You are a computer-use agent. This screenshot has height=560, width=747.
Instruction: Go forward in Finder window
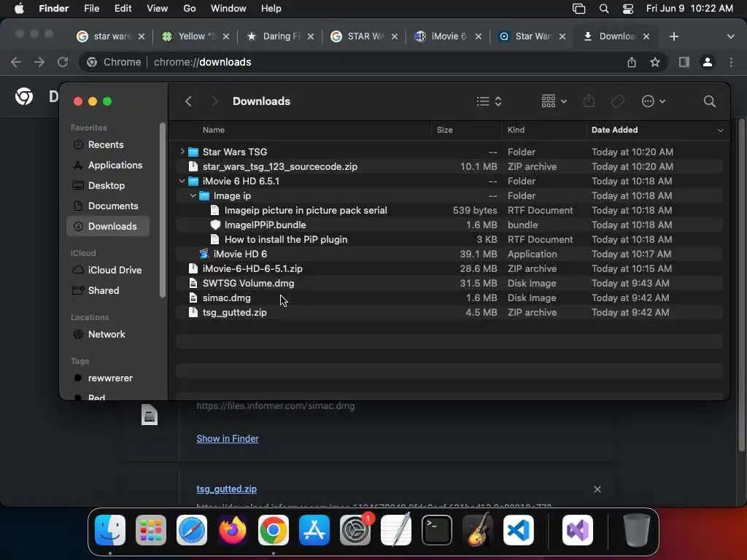214,101
